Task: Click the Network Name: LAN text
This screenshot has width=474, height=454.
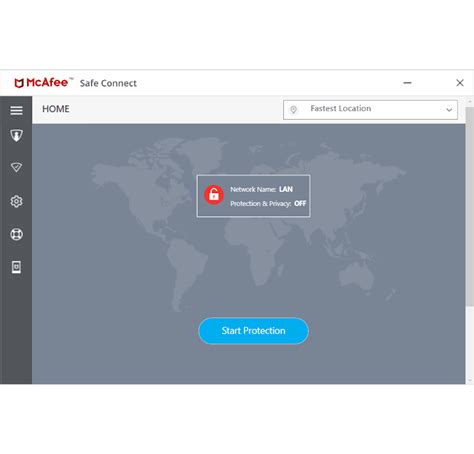Action: [x=262, y=189]
